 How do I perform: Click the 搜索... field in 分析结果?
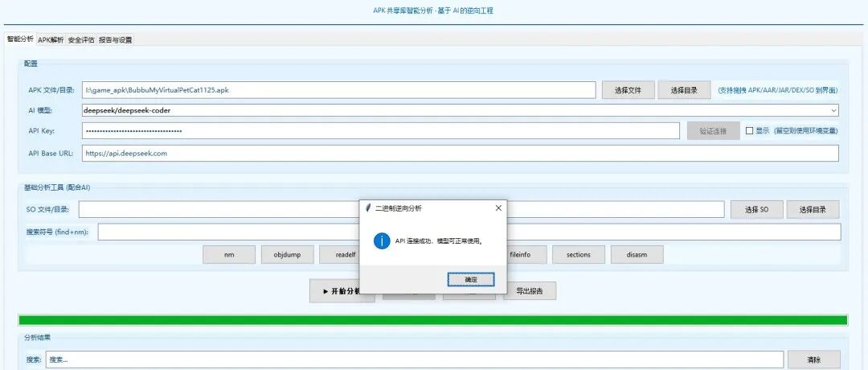(415, 360)
